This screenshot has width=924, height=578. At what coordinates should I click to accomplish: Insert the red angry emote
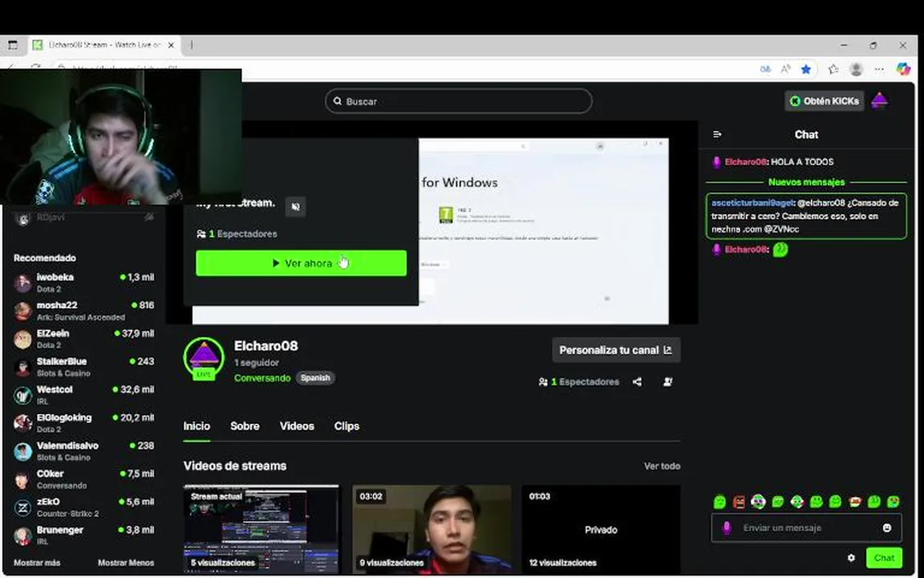point(739,501)
